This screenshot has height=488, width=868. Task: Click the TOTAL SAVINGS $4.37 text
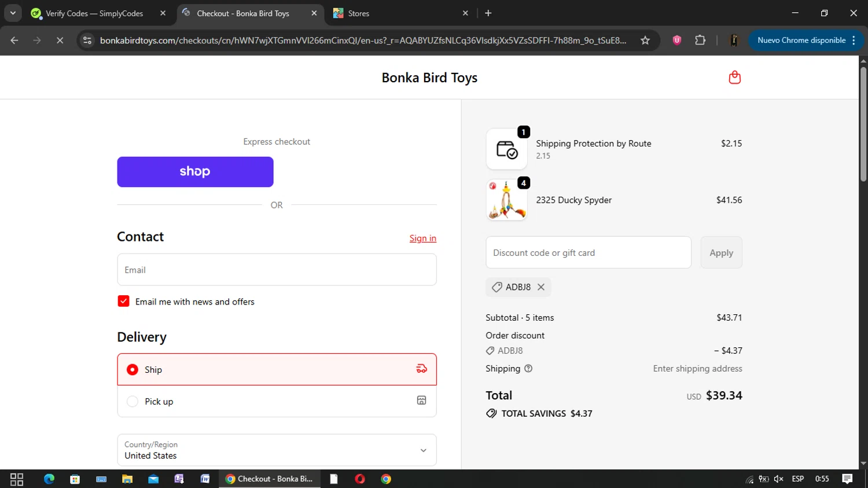point(547,414)
